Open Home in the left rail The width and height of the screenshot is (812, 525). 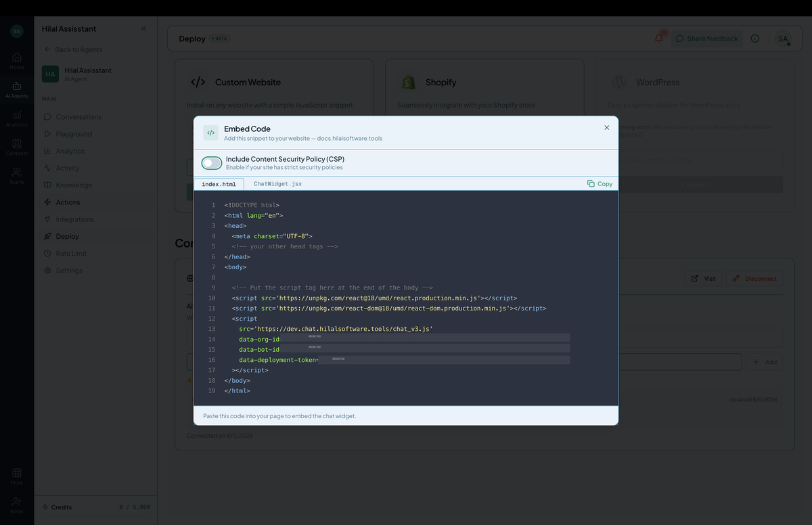coord(17,61)
